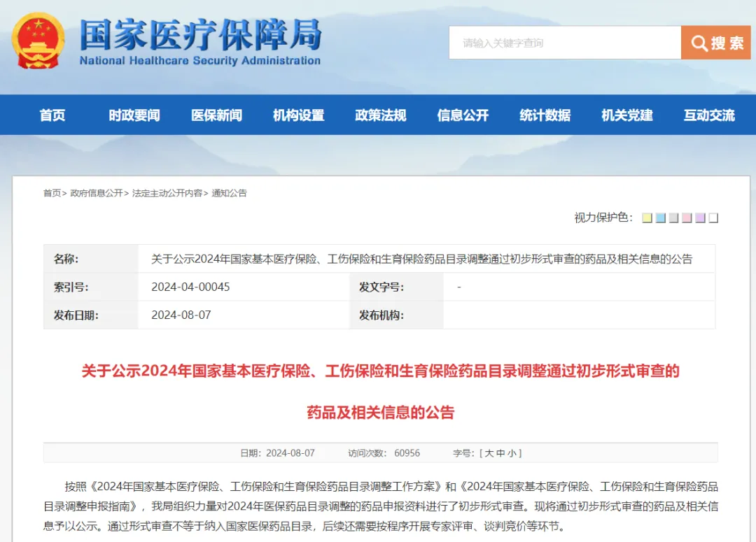This screenshot has height=542, width=756.
Task: Open the 机构设置 menu item
Action: [x=298, y=115]
